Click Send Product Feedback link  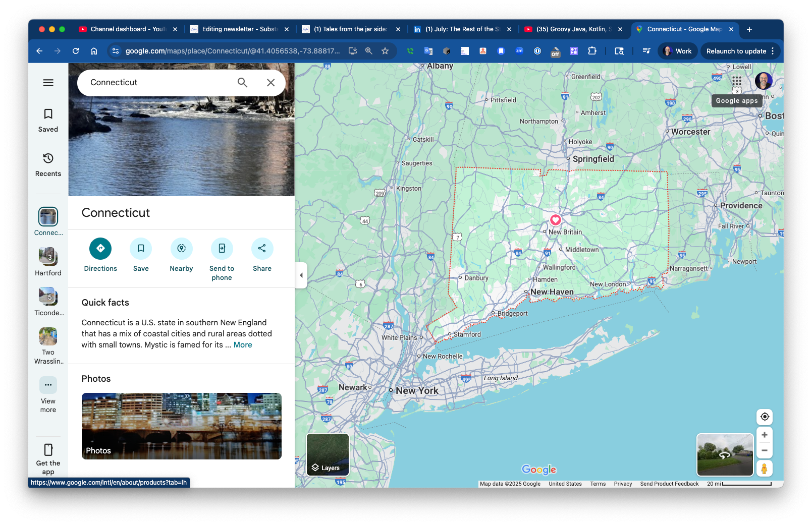point(669,484)
